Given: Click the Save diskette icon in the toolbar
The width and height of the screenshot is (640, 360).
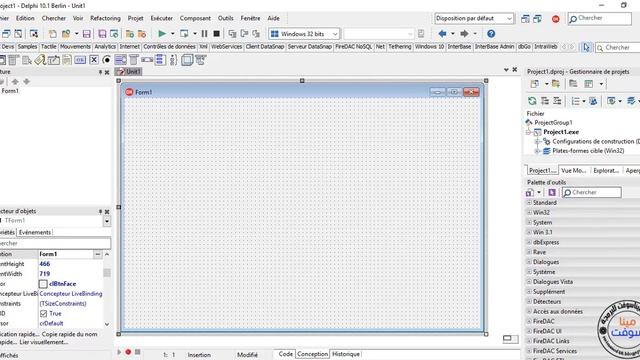Looking at the screenshot, I should pos(87,34).
